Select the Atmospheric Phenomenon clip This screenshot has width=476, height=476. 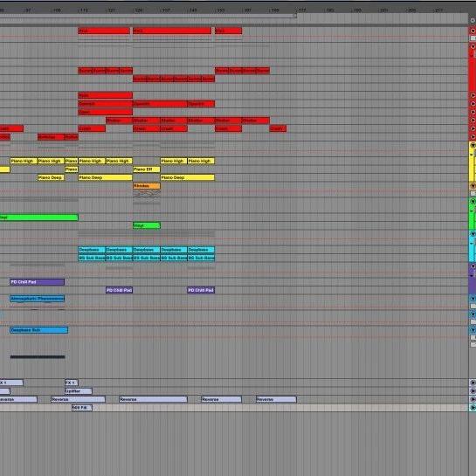[x=38, y=299]
